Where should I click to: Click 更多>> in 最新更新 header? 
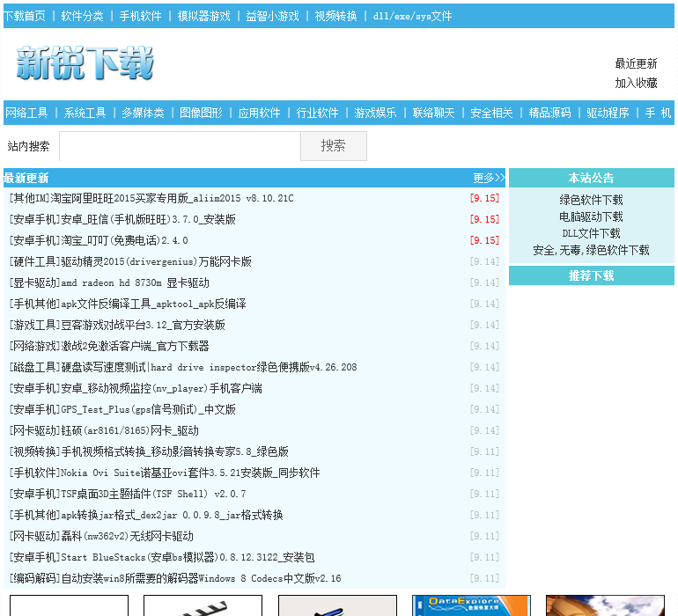tap(489, 178)
